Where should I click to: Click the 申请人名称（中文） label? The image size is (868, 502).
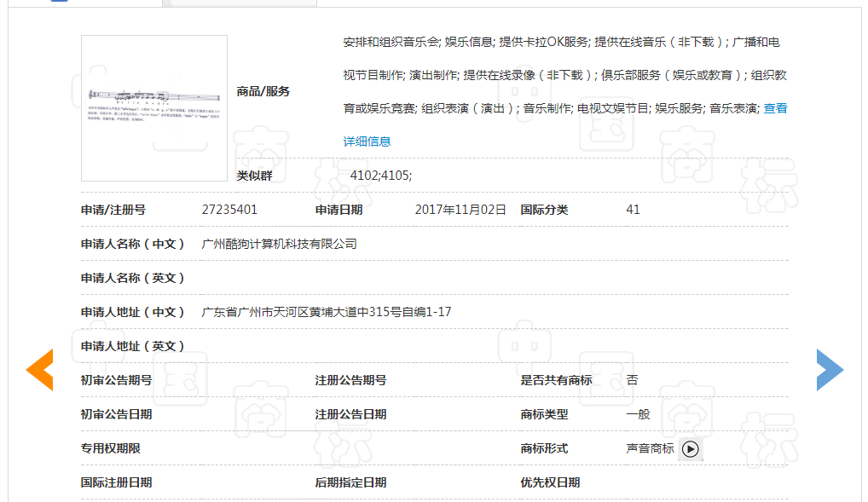tap(133, 244)
